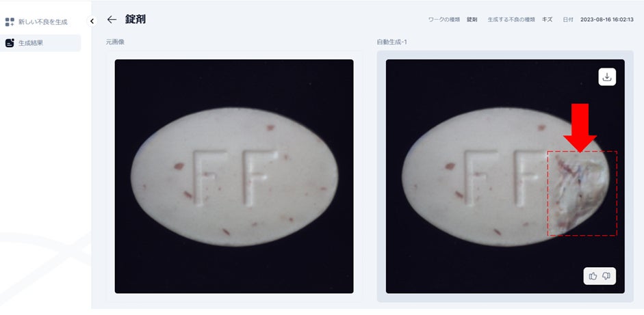Select the 自動生成-1 generated pill image

(x=505, y=176)
